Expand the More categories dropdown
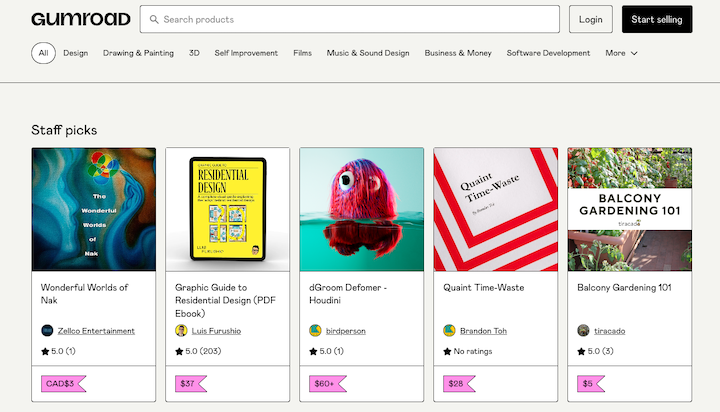The height and width of the screenshot is (412, 720). tap(621, 53)
